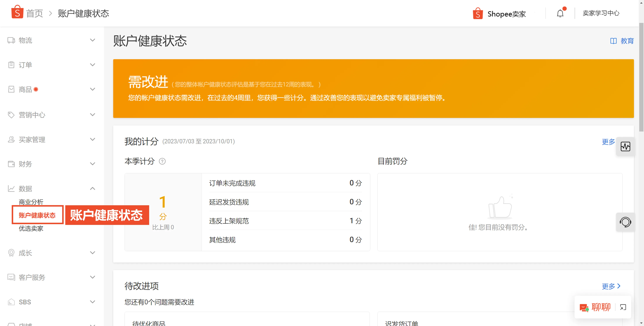Open 商业分析 in the sidebar
This screenshot has height=326, width=644.
pyautogui.click(x=31, y=202)
